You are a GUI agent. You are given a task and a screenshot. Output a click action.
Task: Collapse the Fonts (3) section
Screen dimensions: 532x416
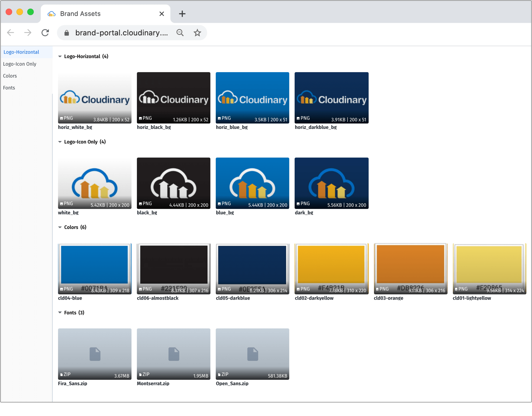coord(60,312)
